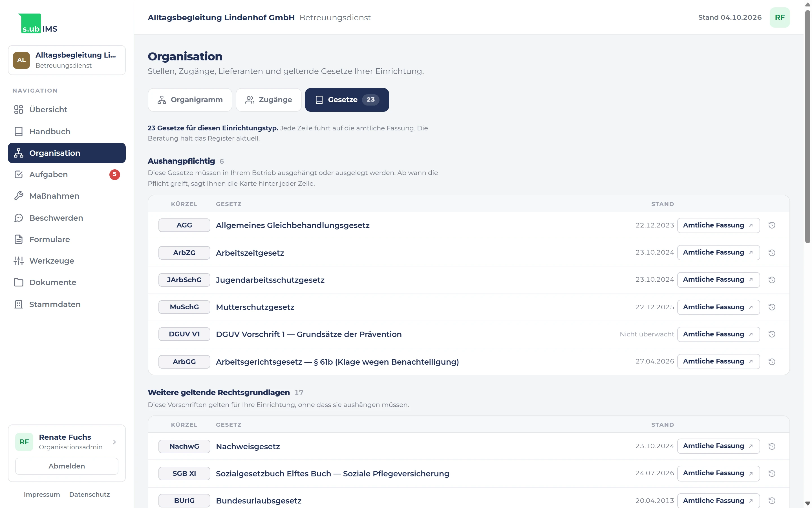Expand Renate Fuchs profile chevron
The image size is (812, 508).
(114, 442)
